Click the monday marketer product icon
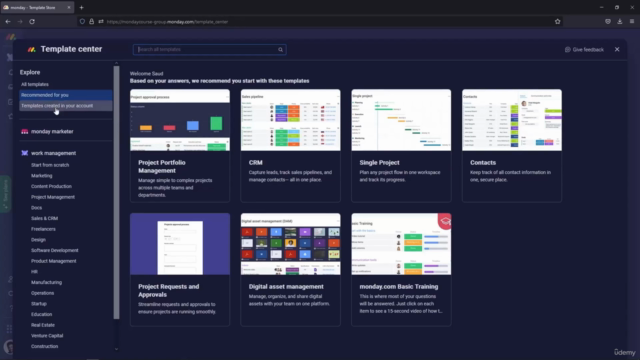 [24, 131]
